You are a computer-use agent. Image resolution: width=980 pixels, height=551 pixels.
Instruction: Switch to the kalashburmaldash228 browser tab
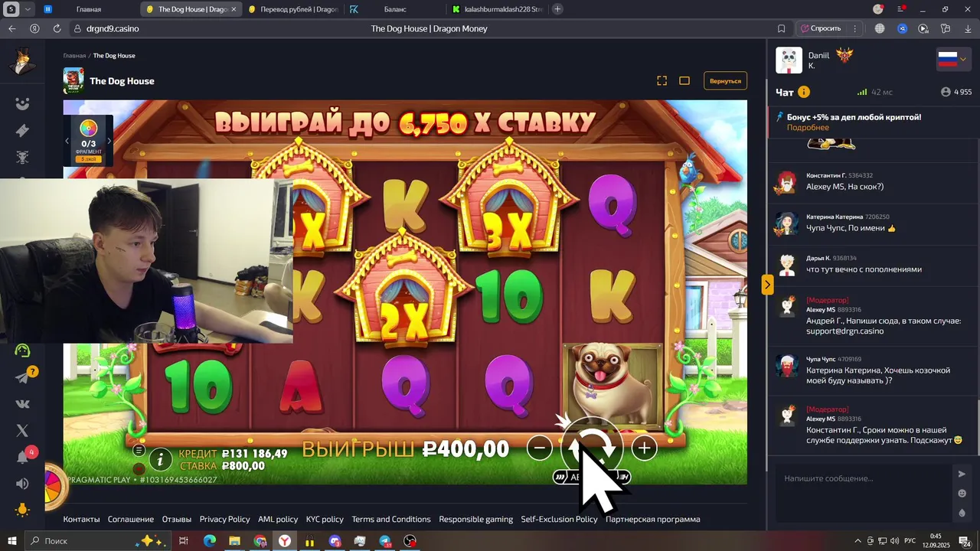497,9
